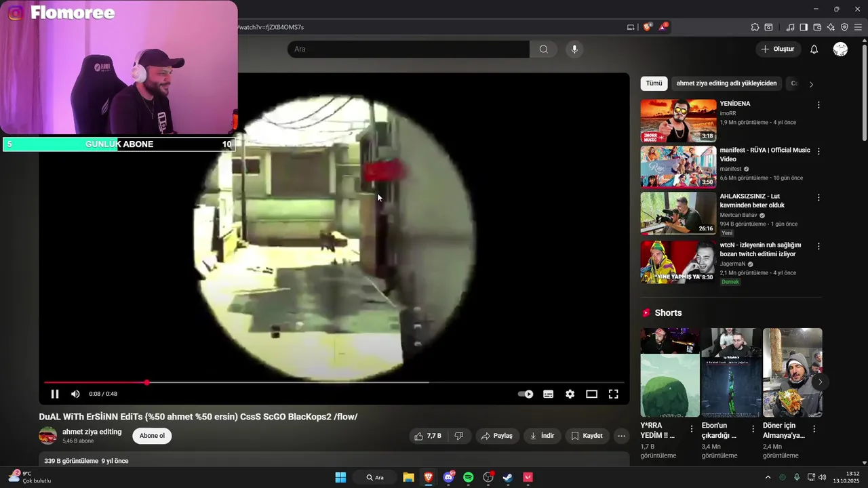The image size is (868, 488).
Task: Open Brave media control music note icon
Action: (790, 27)
